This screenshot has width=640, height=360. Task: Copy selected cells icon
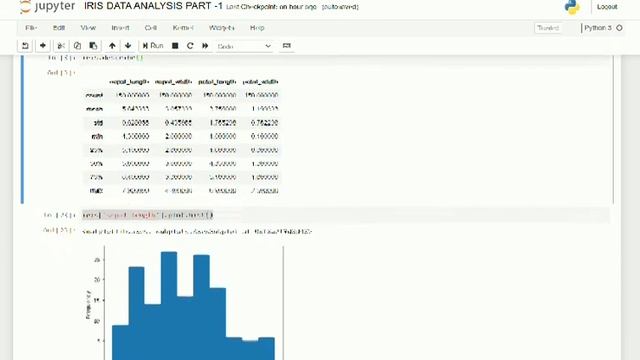pyautogui.click(x=77, y=46)
